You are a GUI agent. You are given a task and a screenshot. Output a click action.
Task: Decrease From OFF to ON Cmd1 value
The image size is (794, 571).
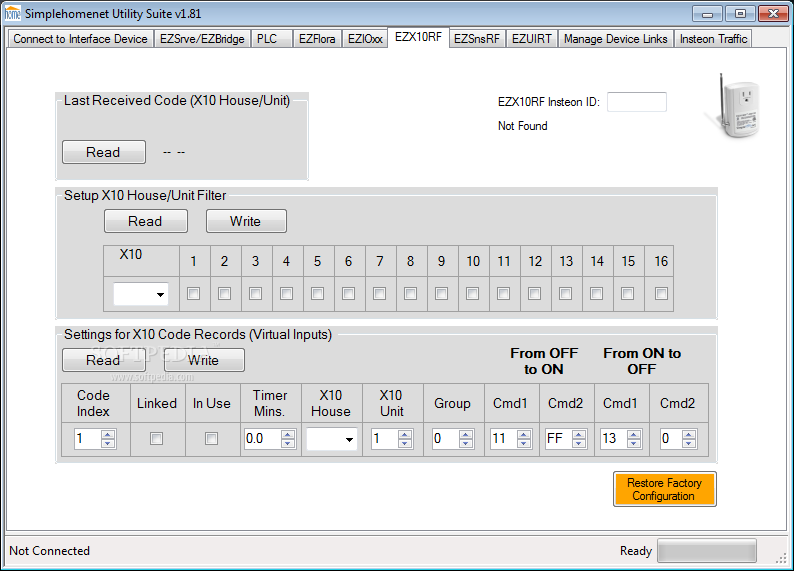click(524, 443)
